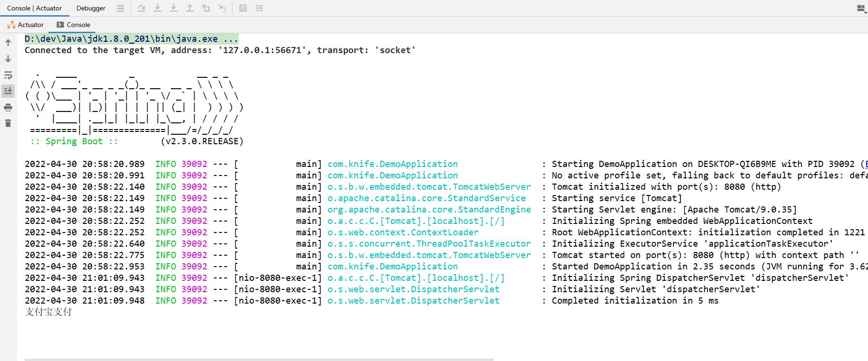Click the 'Root WebApplicationContext: initialization completed' message
The height and width of the screenshot is (361, 868).
click(x=708, y=232)
